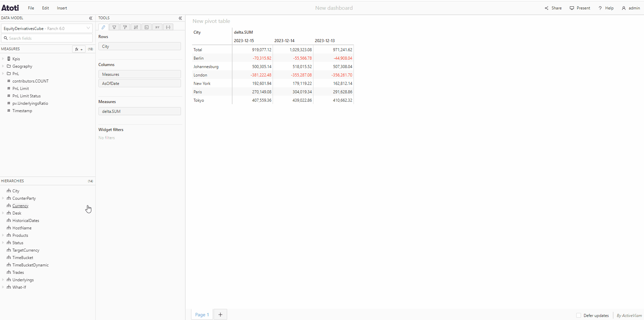Collapse the Tools panel
Image resolution: width=644 pixels, height=320 pixels.
click(x=180, y=18)
